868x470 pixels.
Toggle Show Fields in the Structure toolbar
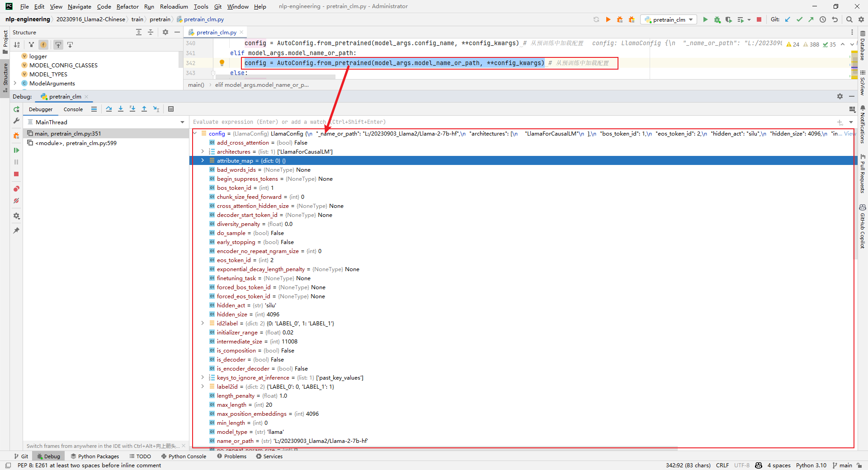pos(43,45)
